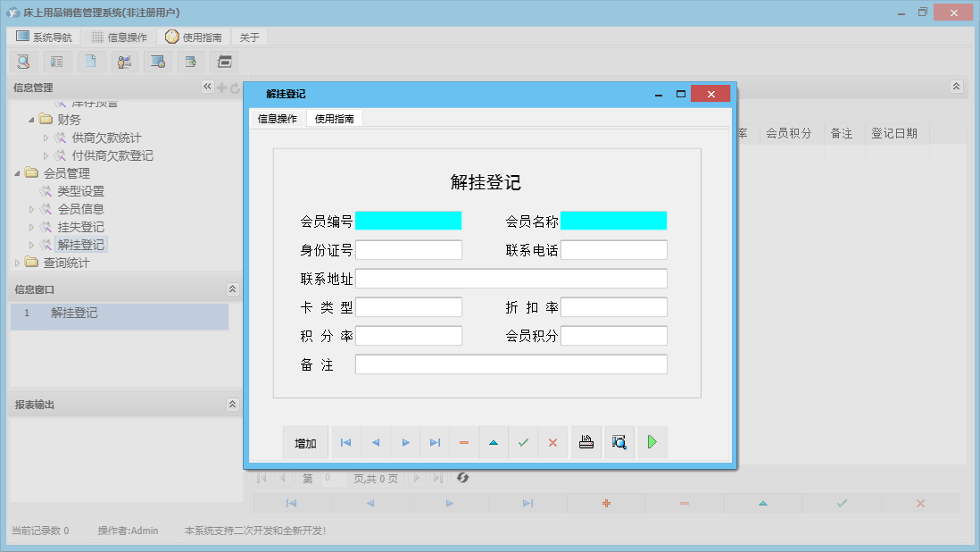Screen dimensions: 980x552
Task: Click the refresh icon in the page bar
Action: [x=462, y=479]
